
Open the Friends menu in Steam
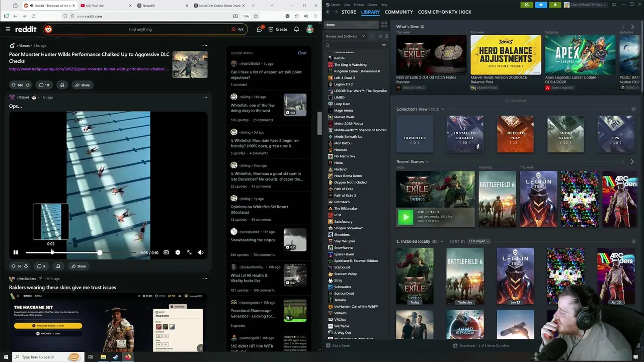pyautogui.click(x=359, y=5)
